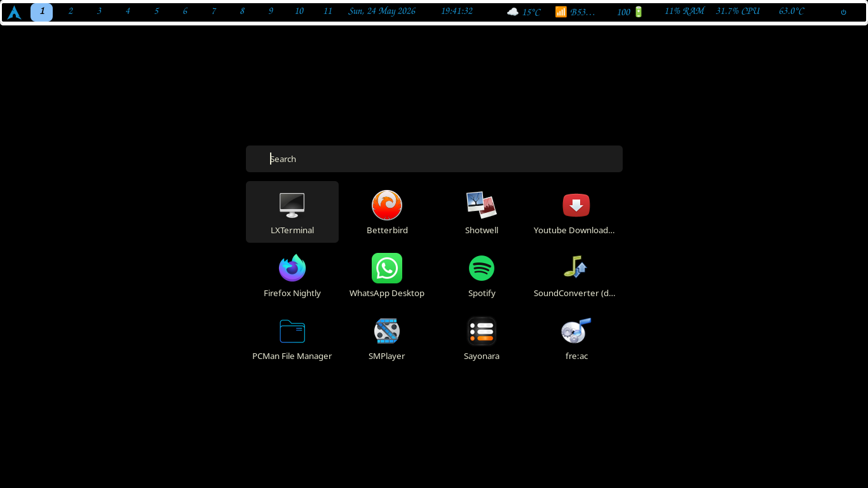Click the 31.7% CPU indicator
This screenshot has width=868, height=488.
pyautogui.click(x=738, y=11)
